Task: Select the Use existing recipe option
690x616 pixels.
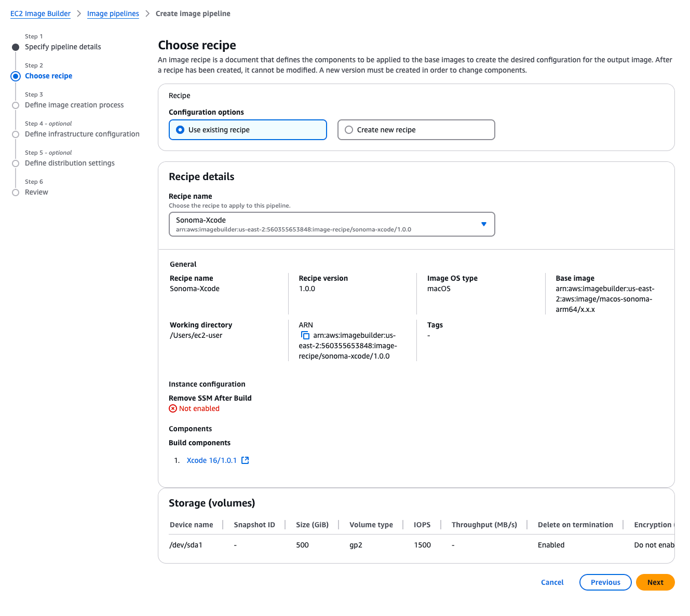Action: (x=179, y=130)
